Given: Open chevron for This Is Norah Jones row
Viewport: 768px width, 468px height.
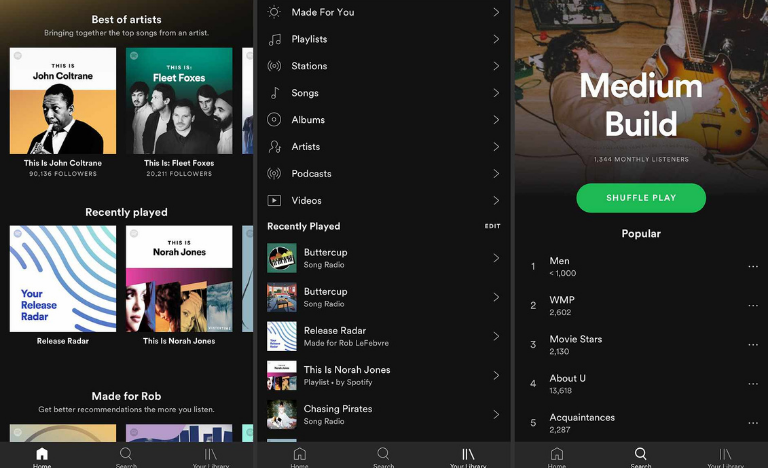Looking at the screenshot, I should tap(496, 375).
